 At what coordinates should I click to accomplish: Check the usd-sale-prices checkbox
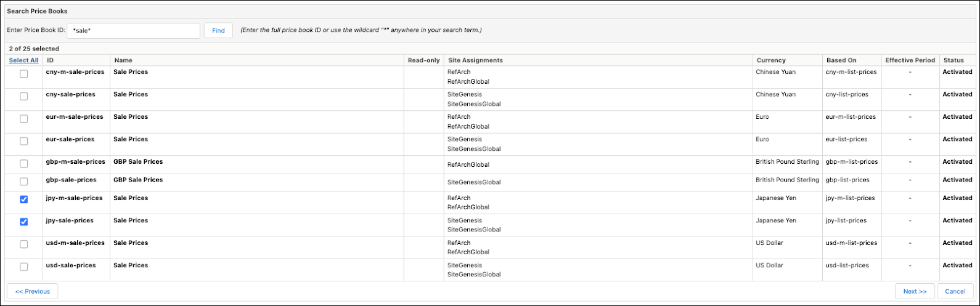pyautogui.click(x=24, y=267)
